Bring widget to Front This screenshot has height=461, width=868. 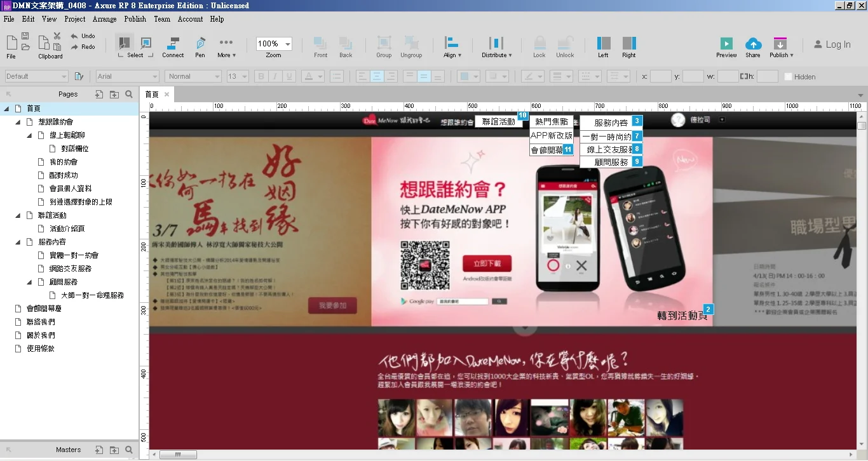[x=320, y=43]
